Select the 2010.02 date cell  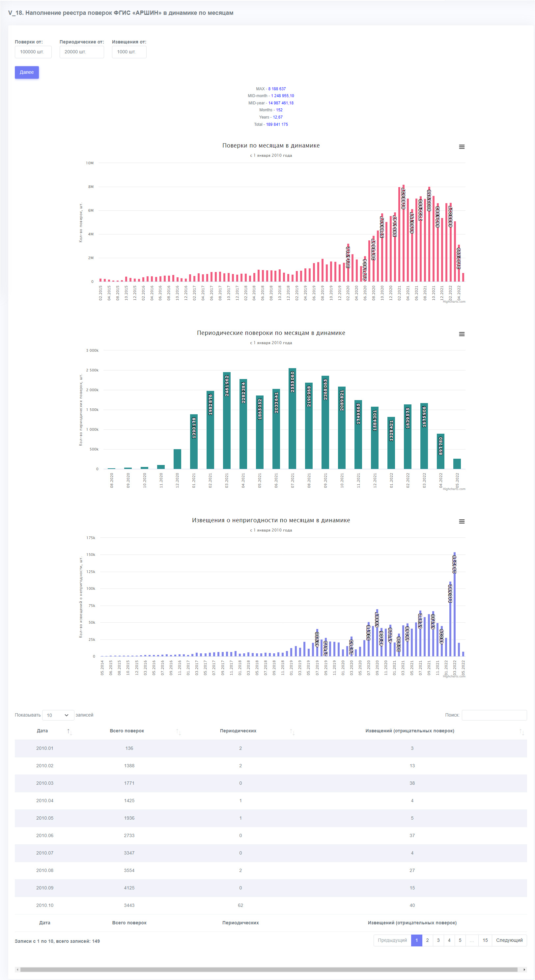point(45,766)
